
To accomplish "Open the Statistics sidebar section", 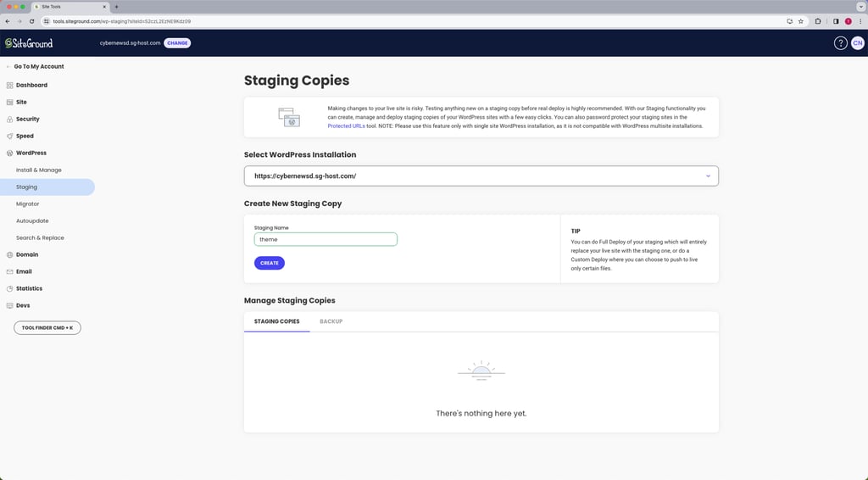I will [30, 288].
